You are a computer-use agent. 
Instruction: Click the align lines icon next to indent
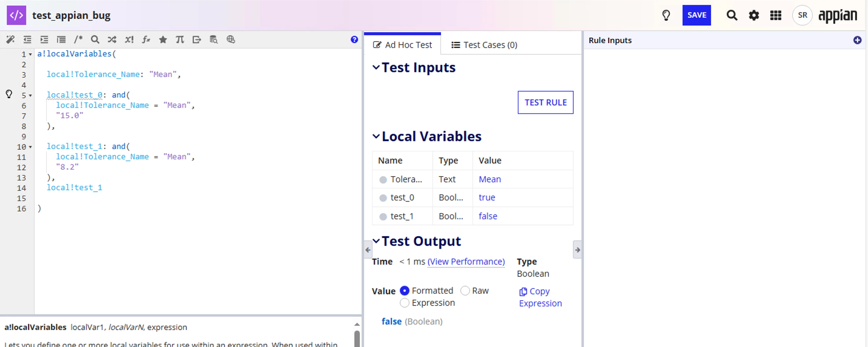click(61, 40)
